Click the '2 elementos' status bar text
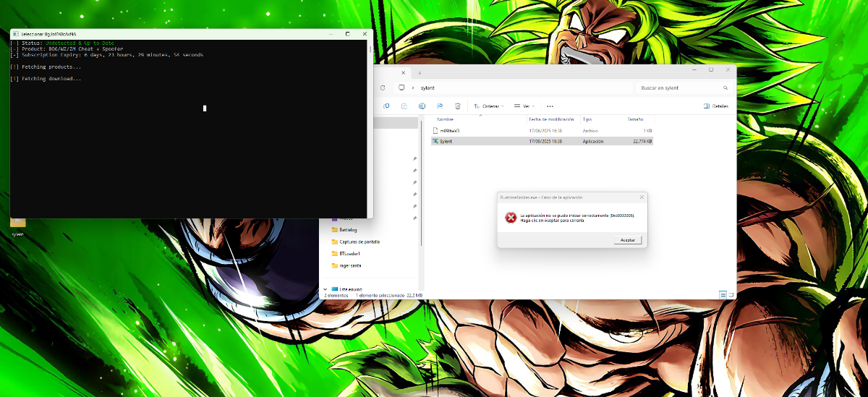Viewport: 868px width, 397px height. pyautogui.click(x=336, y=295)
